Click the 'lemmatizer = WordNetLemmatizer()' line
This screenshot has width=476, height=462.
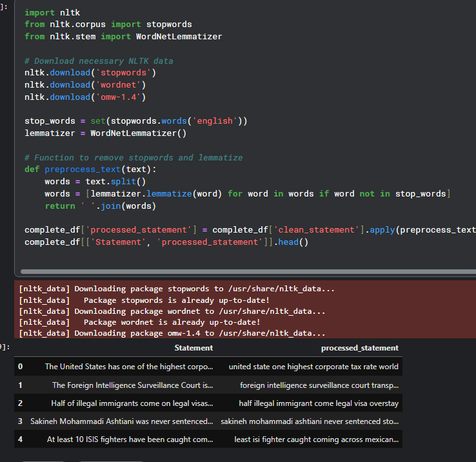pos(105,133)
